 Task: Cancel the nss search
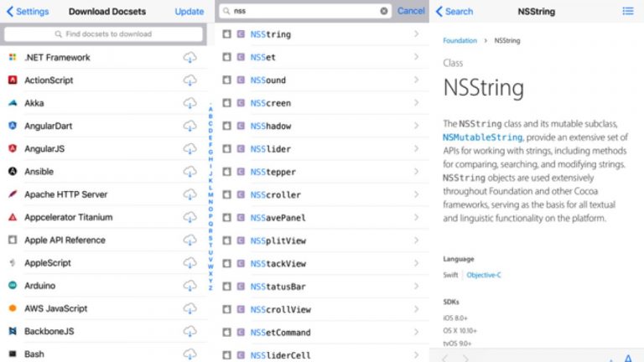click(x=411, y=11)
